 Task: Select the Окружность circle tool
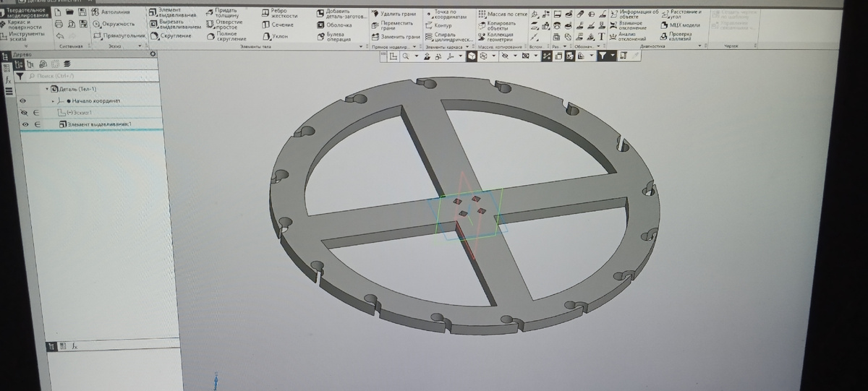[x=114, y=24]
